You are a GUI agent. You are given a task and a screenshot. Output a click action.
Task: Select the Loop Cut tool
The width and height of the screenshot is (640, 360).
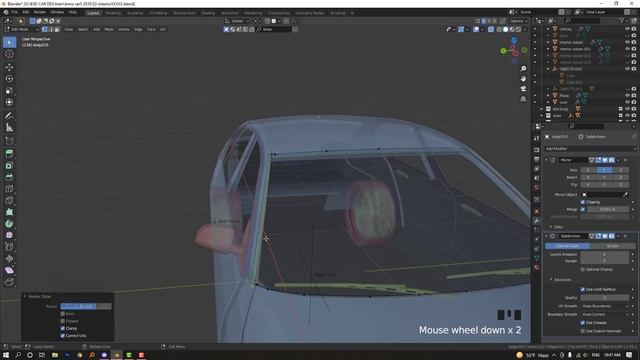coord(9,189)
